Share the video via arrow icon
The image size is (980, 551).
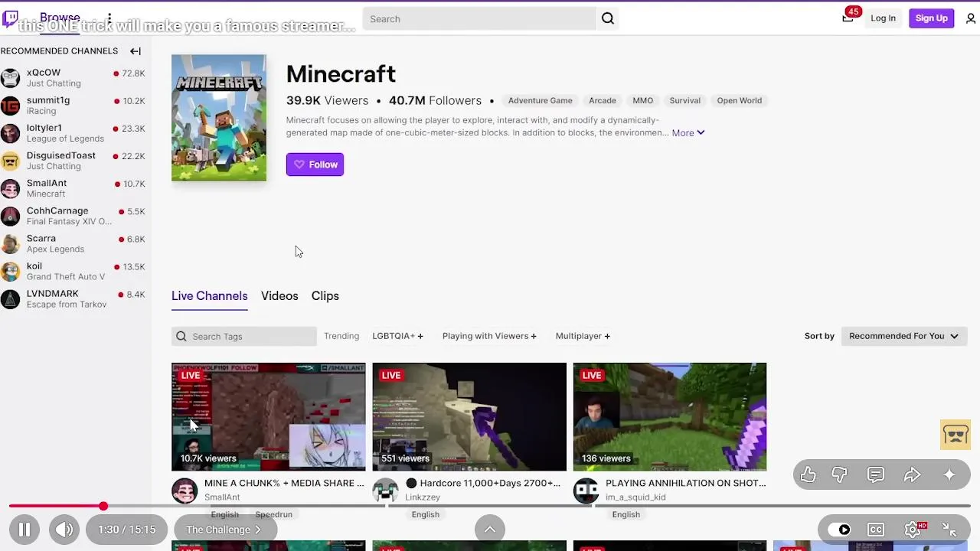(912, 475)
